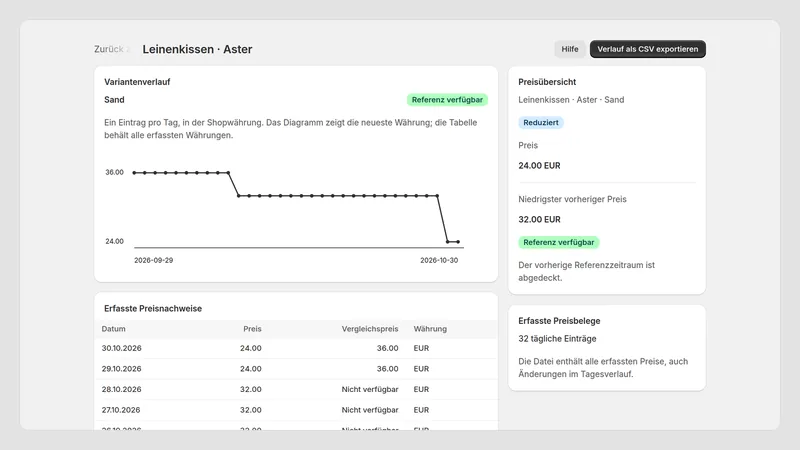Select the 30.10.2026 date cell

(121, 348)
